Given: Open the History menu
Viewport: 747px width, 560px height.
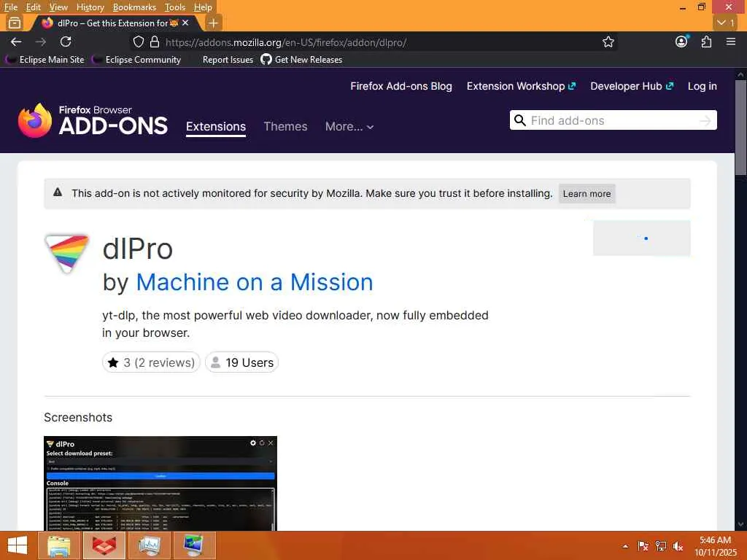Looking at the screenshot, I should coord(90,7).
